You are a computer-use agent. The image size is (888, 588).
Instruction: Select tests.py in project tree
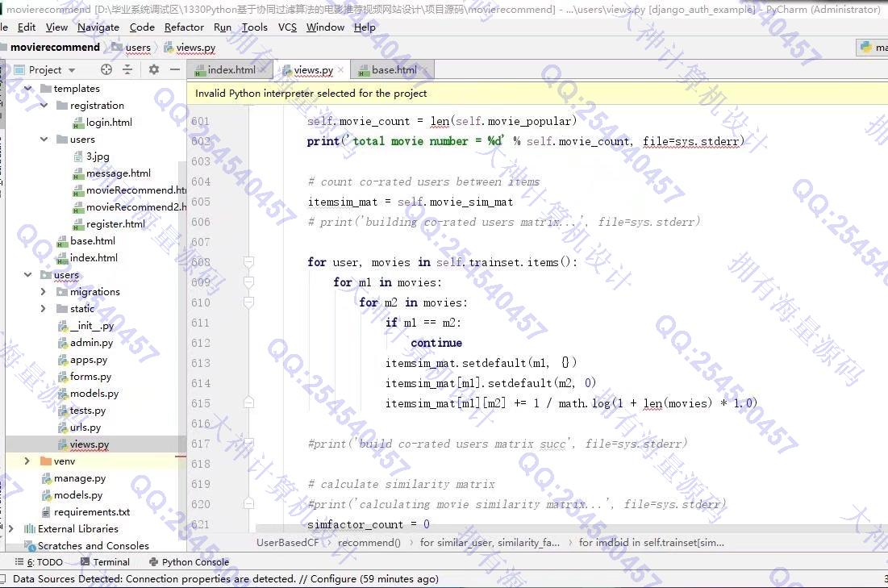pos(88,411)
